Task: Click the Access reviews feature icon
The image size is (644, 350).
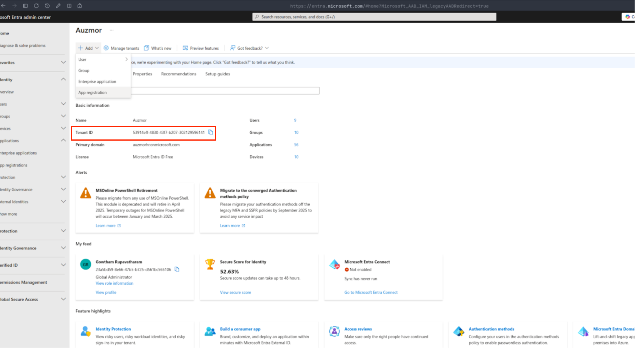Action: coord(334,331)
